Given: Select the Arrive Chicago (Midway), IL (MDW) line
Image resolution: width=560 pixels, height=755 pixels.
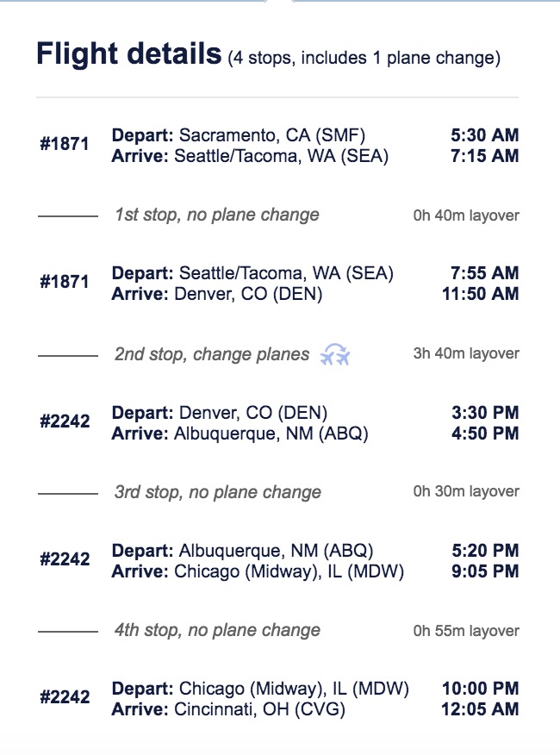Looking at the screenshot, I should 258,571.
